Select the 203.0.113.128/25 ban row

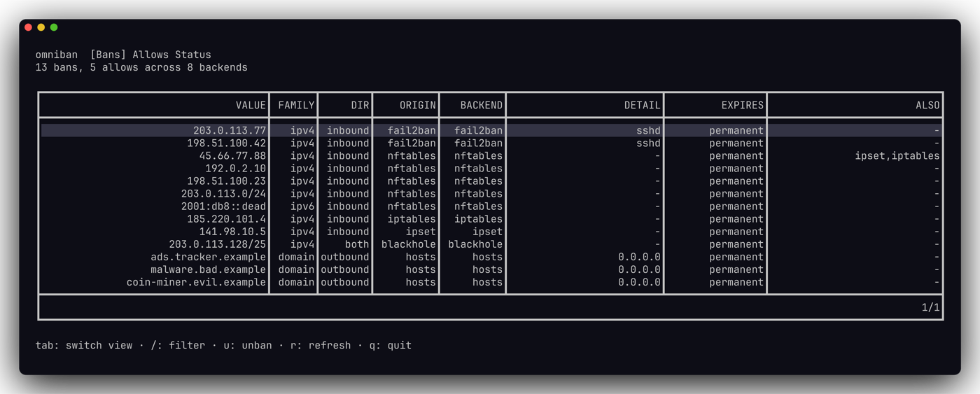[490, 244]
